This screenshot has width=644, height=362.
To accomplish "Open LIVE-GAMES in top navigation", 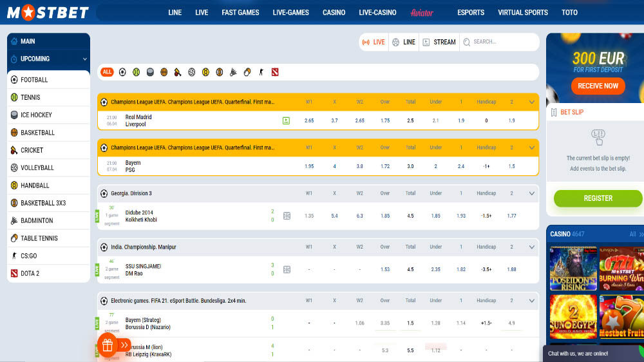I will [x=291, y=13].
